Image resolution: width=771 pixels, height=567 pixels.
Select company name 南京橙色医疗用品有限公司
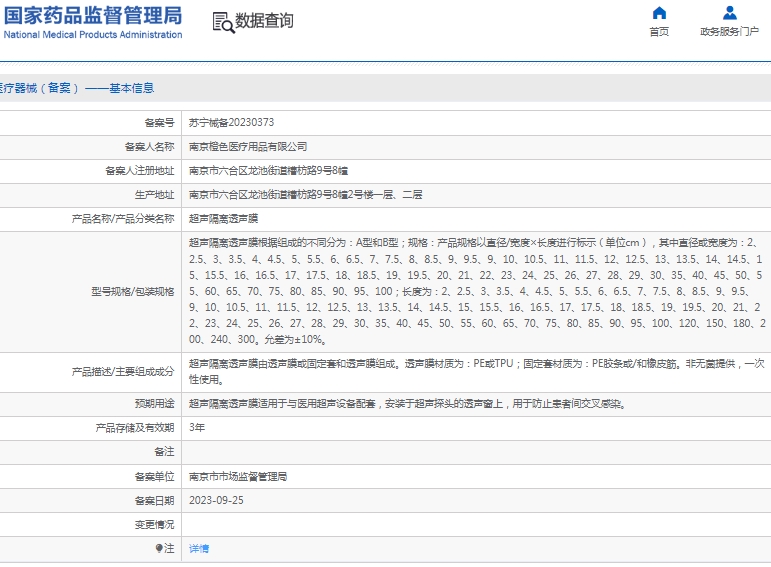click(x=248, y=147)
